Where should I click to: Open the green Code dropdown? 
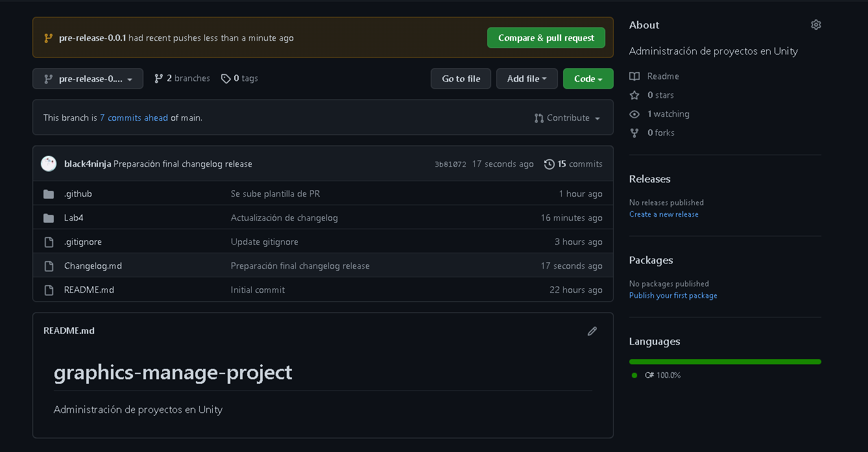click(x=588, y=79)
